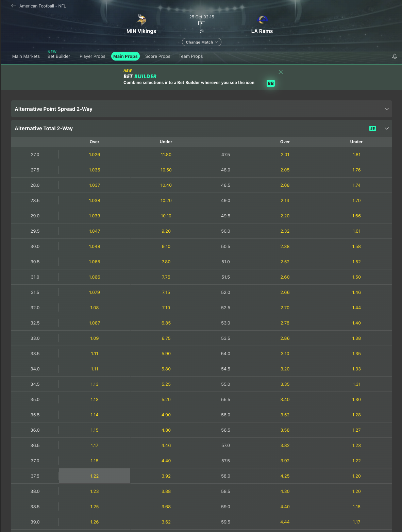Select Over 47.5 odds 2.01
This screenshot has width=402, height=532.
[x=285, y=154]
